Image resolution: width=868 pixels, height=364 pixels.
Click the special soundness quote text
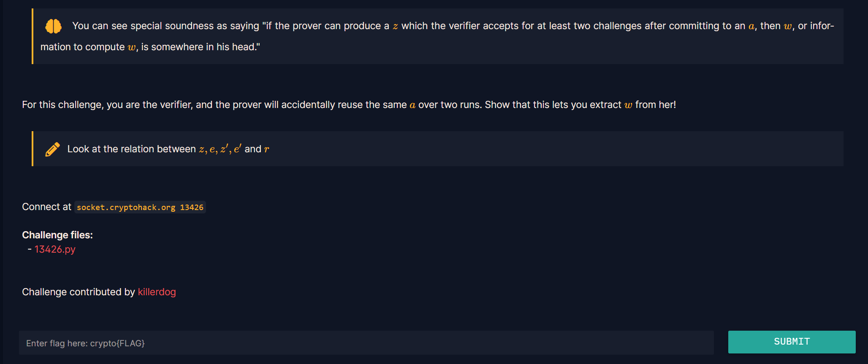click(x=437, y=36)
